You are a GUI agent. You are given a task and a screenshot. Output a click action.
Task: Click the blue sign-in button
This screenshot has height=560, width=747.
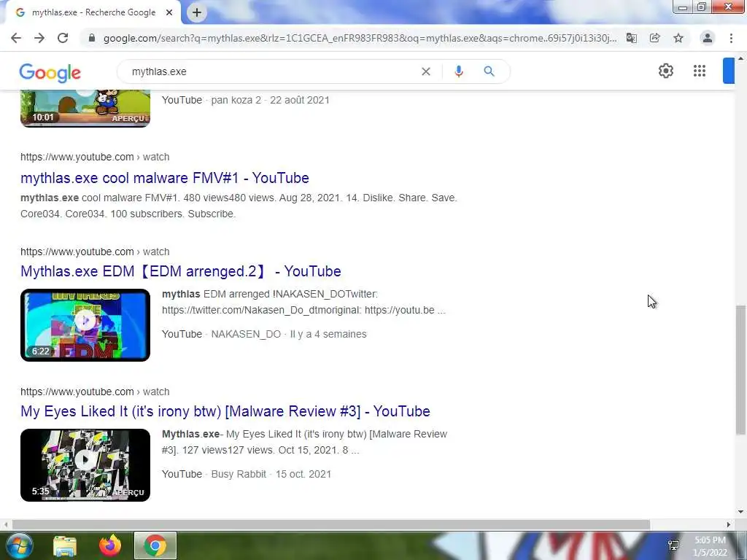[729, 71]
